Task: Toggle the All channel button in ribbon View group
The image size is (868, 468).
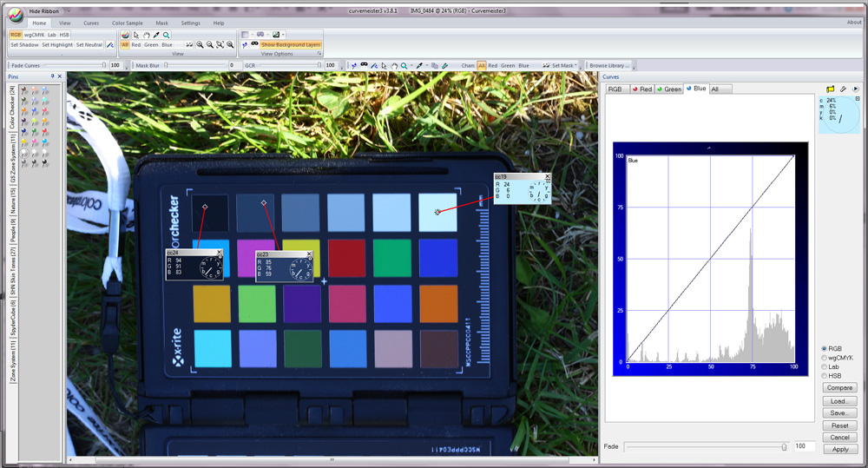Action: coord(125,45)
